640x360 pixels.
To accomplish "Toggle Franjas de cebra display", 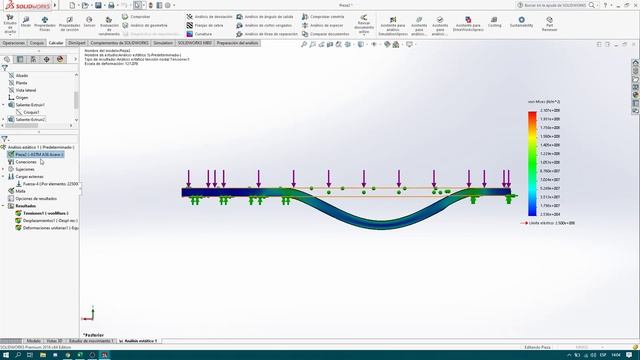I will (x=205, y=25).
